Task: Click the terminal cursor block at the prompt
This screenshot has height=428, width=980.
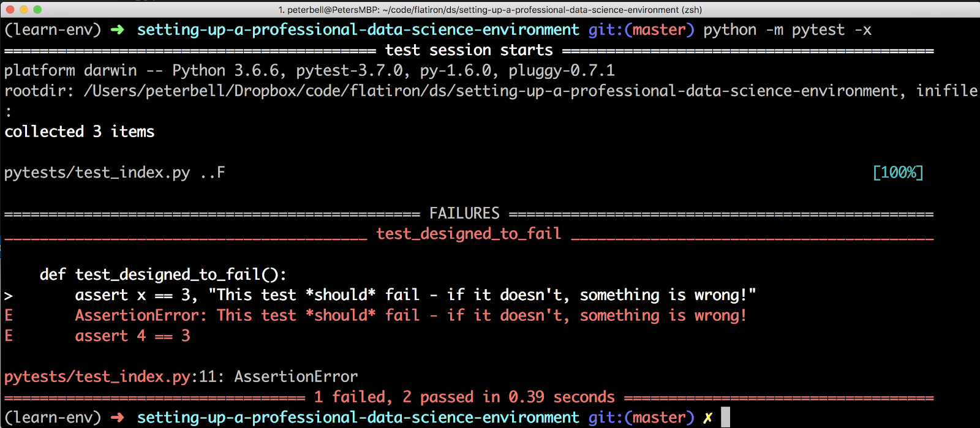Action: tap(725, 418)
